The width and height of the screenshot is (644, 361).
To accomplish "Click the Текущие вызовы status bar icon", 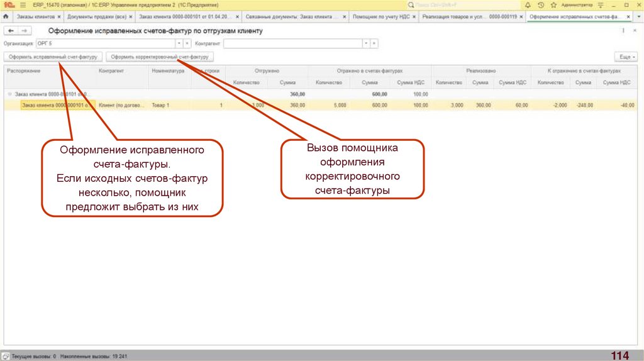I will point(5,357).
